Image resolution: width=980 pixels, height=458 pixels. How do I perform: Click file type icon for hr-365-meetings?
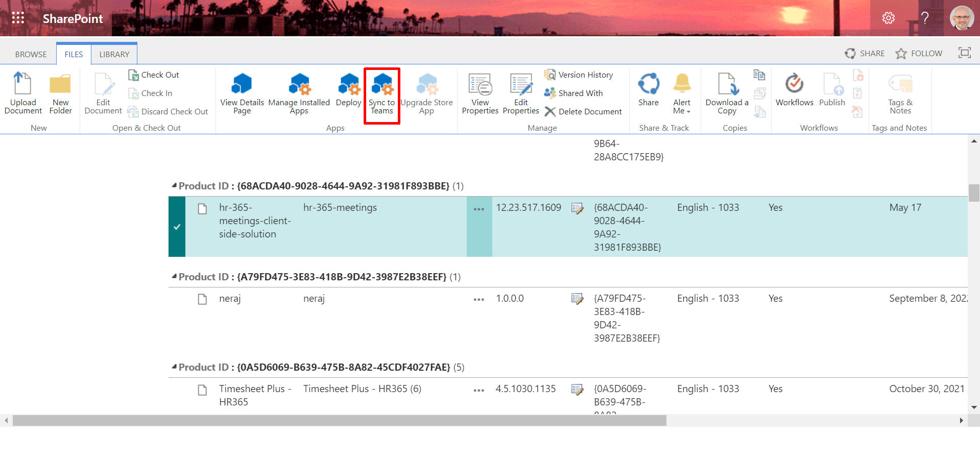[x=202, y=208]
